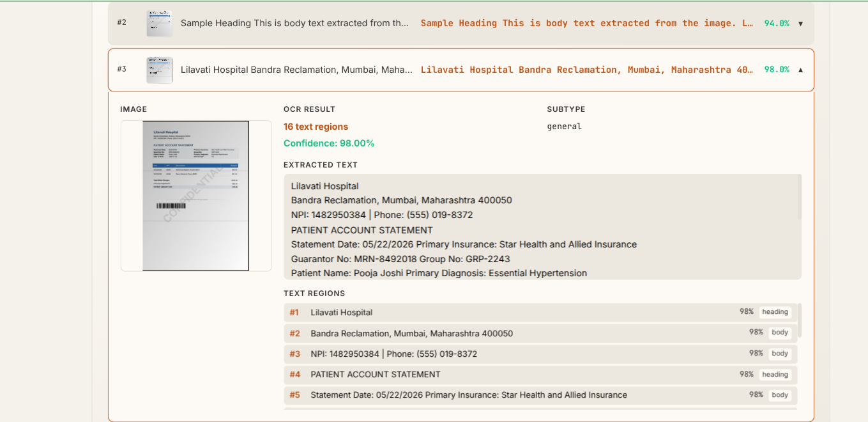Expand result row #2 with the down arrow
This screenshot has height=422, width=868.
click(800, 24)
